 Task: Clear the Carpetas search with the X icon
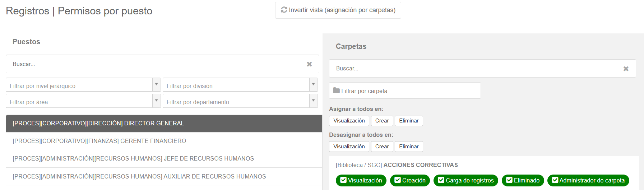pyautogui.click(x=626, y=69)
